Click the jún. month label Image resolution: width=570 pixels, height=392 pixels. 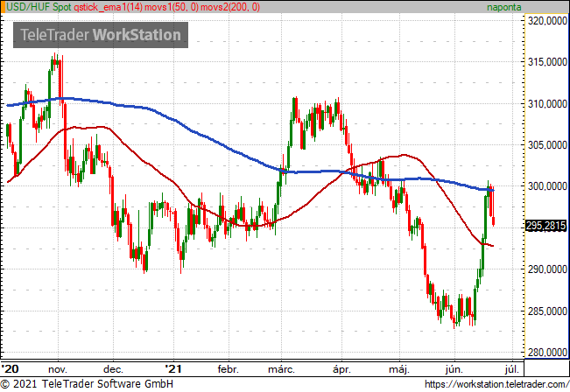click(x=454, y=370)
